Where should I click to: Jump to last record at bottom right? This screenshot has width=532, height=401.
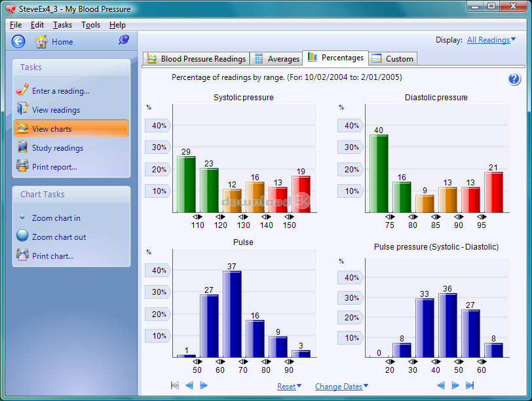click(x=470, y=386)
